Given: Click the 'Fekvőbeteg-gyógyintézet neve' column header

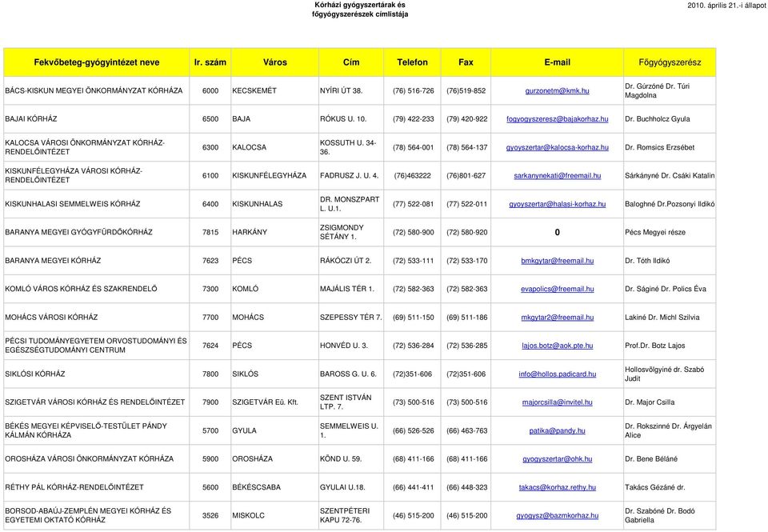Looking at the screenshot, I should (x=97, y=62).
